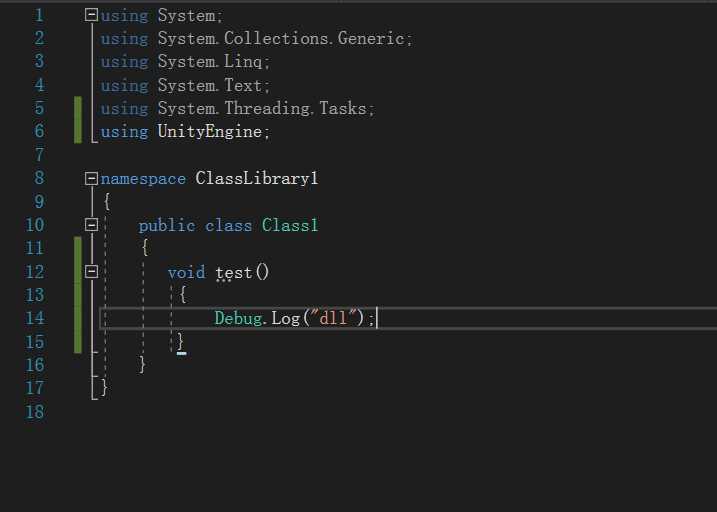Click 'System' on line 1
The width and height of the screenshot is (717, 512).
pos(186,16)
